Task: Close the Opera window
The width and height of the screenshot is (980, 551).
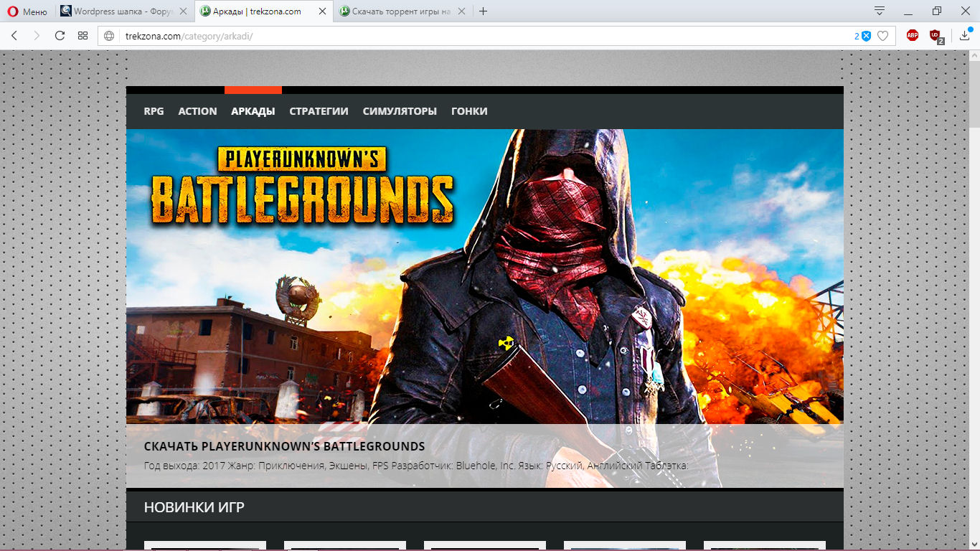Action: pyautogui.click(x=966, y=11)
